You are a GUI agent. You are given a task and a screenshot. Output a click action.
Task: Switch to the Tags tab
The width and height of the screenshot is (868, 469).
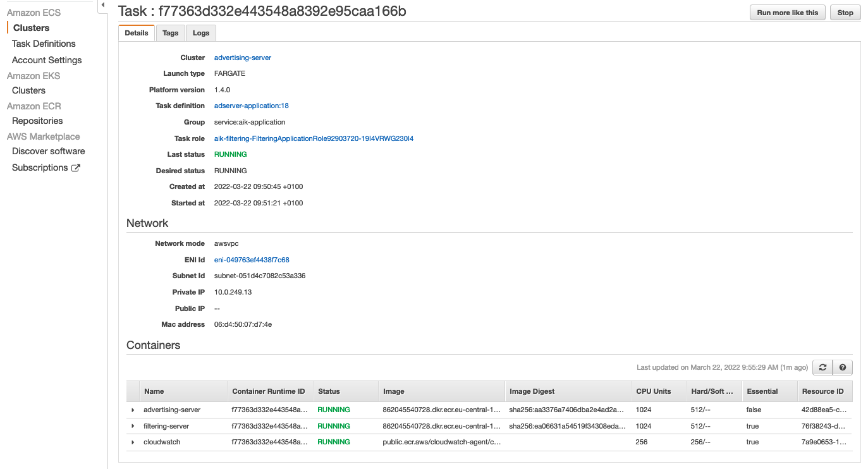170,33
